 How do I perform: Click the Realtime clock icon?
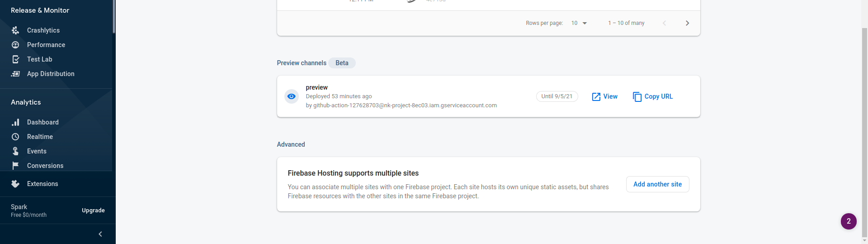coord(15,137)
